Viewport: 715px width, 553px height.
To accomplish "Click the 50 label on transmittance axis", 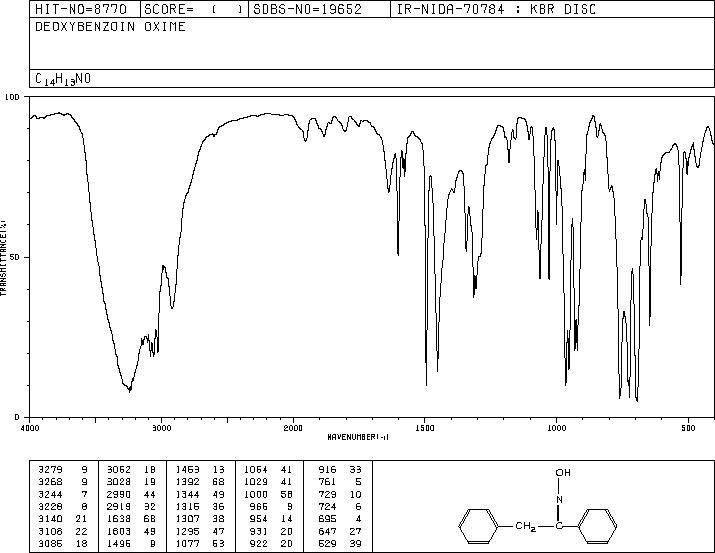I will [x=15, y=257].
